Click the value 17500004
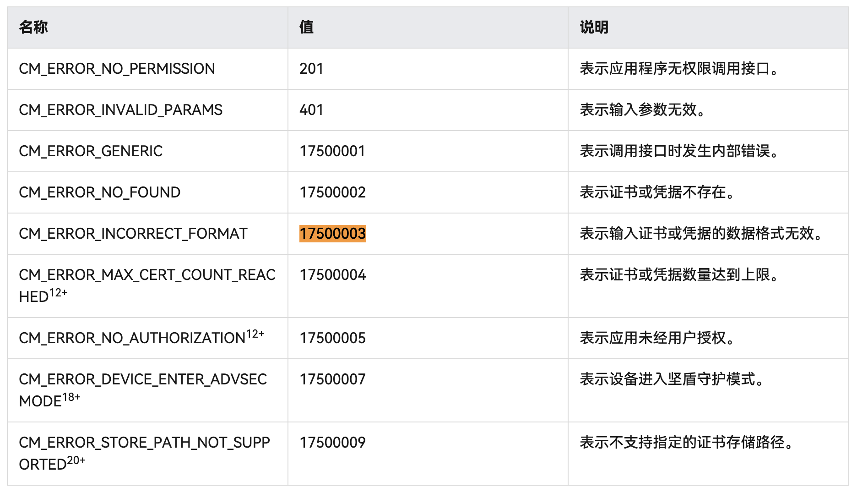Image resolution: width=868 pixels, height=493 pixels. [x=332, y=275]
